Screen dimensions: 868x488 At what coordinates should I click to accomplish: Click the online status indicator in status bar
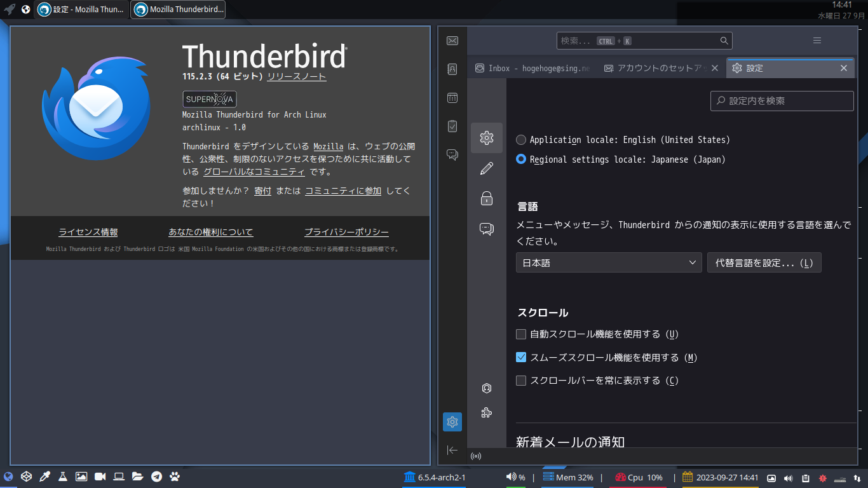coord(476,456)
